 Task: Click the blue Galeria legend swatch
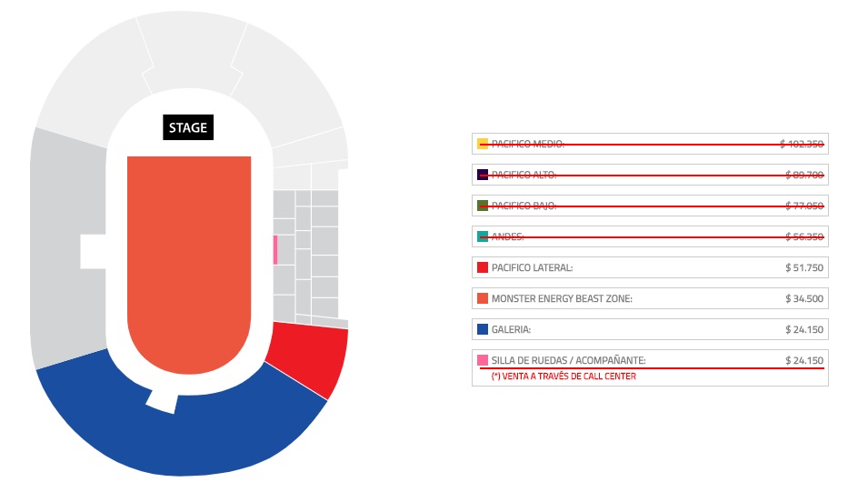point(483,329)
